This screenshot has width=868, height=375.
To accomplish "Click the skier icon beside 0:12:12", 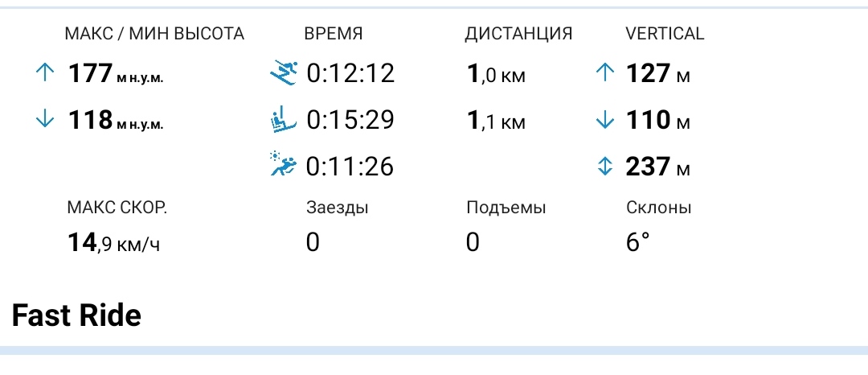I will [x=285, y=74].
